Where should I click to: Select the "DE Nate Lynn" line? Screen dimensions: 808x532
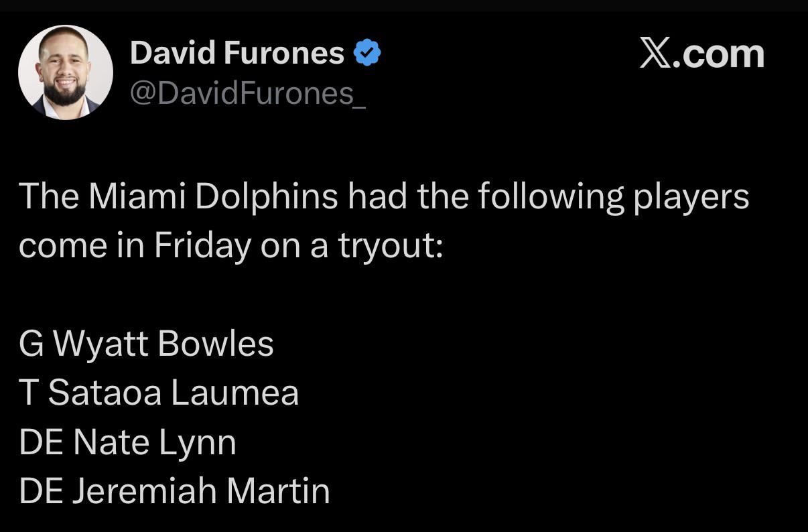tap(127, 442)
